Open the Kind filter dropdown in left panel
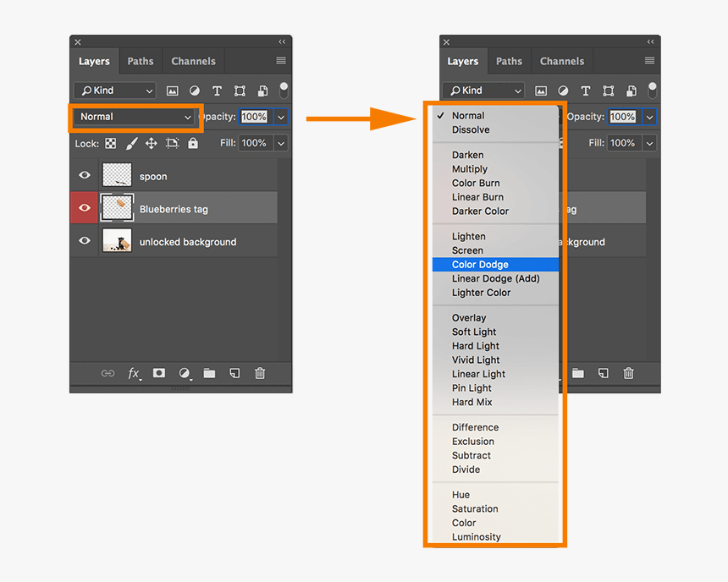This screenshot has height=582, width=728. click(114, 91)
